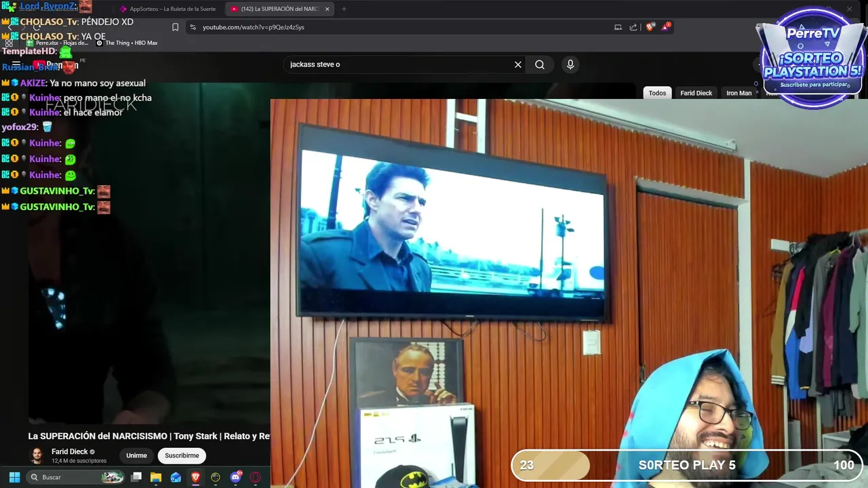Screen dimensions: 868x488
Task: Open the Brave Shields lion icon
Action: 650,27
